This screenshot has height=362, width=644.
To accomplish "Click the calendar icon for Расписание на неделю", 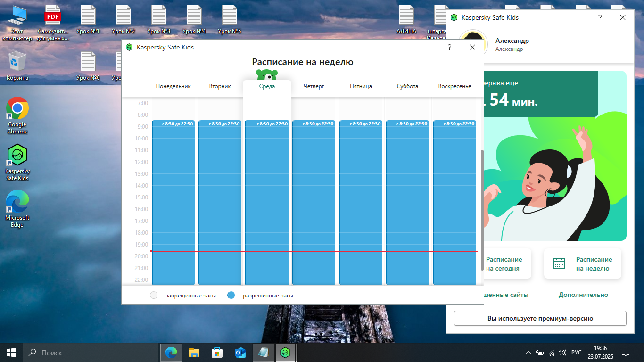I will (x=559, y=263).
